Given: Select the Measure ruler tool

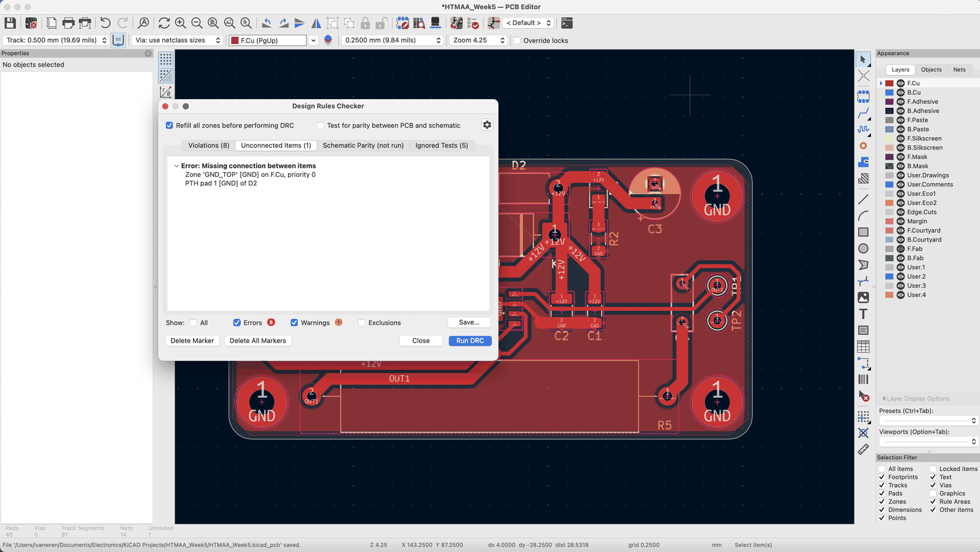Looking at the screenshot, I should point(864,449).
